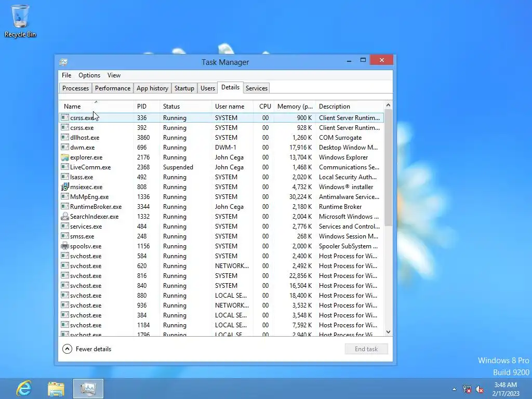Select svchost.exe row with PID 816

tap(221, 275)
